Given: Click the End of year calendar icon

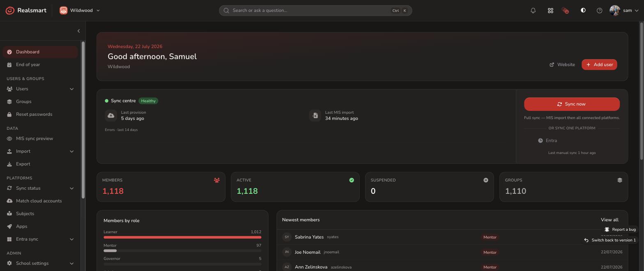Looking at the screenshot, I should click(x=9, y=64).
